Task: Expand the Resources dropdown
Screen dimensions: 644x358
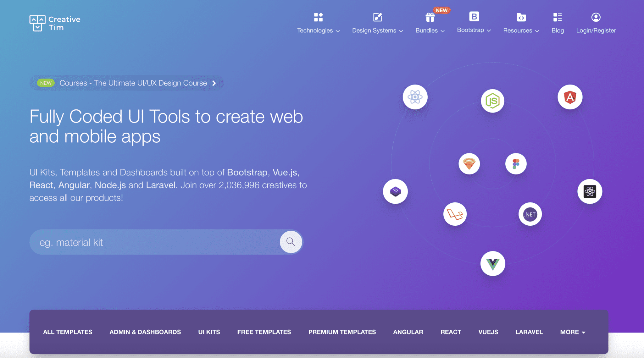Action: (x=521, y=30)
